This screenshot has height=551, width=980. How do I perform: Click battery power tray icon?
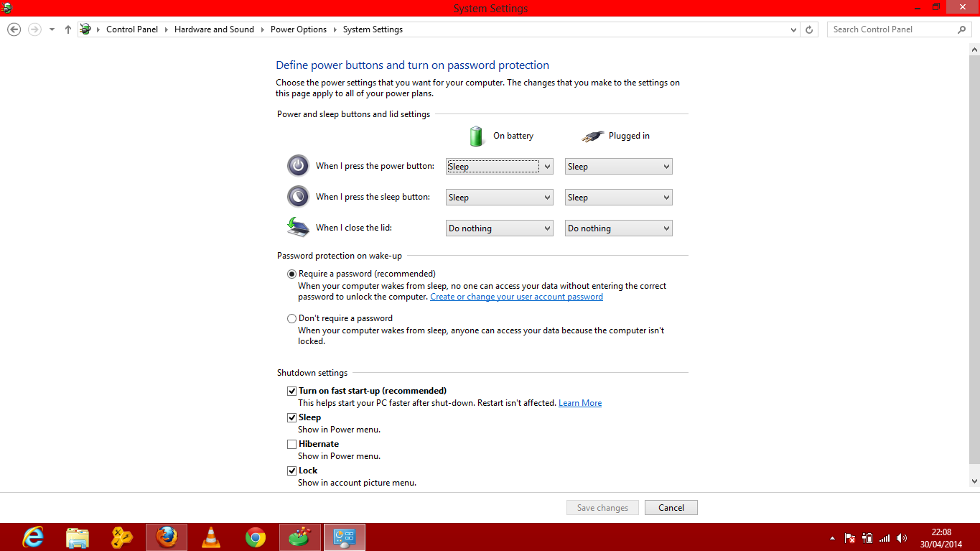click(867, 538)
